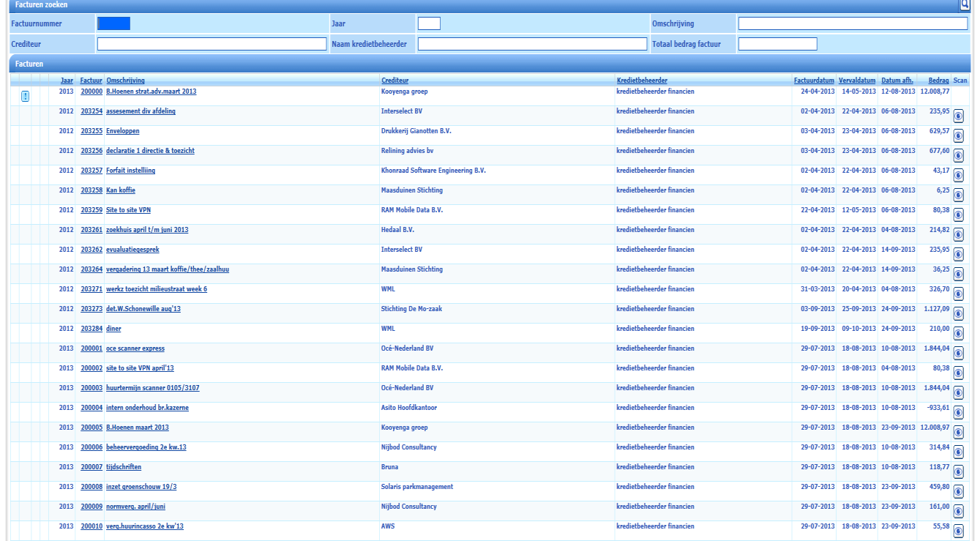Open scan icon for invoice 203271
Image resolution: width=980 pixels, height=541 pixels.
click(958, 294)
